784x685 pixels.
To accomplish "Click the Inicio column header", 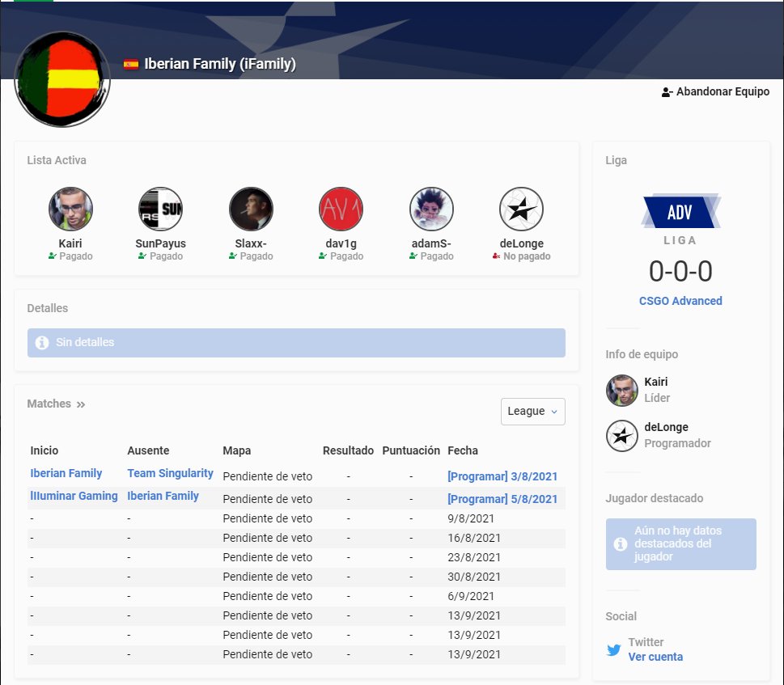I will pyautogui.click(x=44, y=450).
